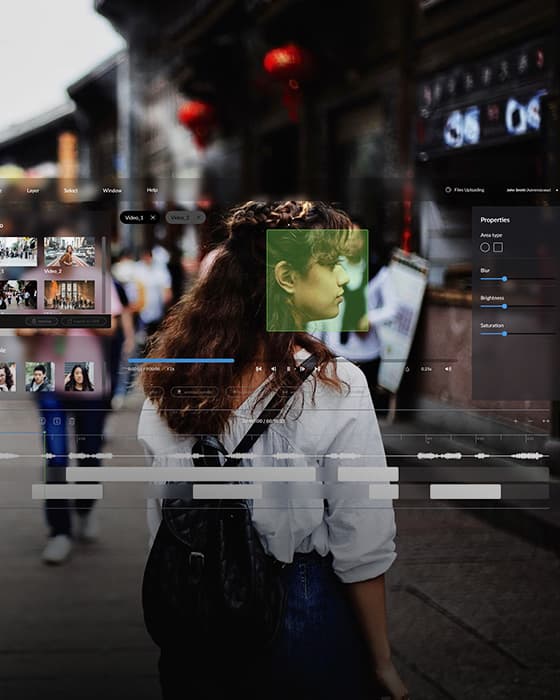
Task: Fit timeline using the double-arrow icon
Action: [545, 421]
